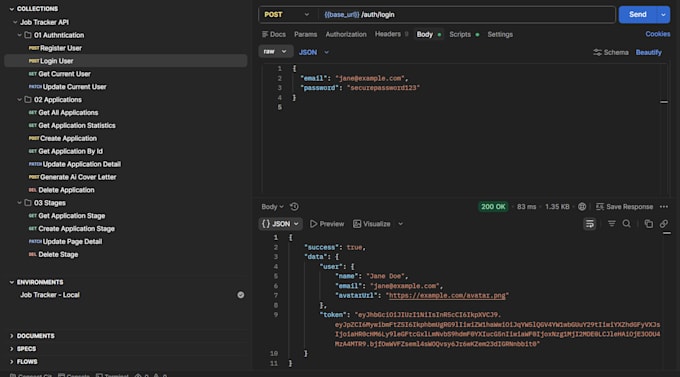Switch response to Preview

click(x=327, y=224)
